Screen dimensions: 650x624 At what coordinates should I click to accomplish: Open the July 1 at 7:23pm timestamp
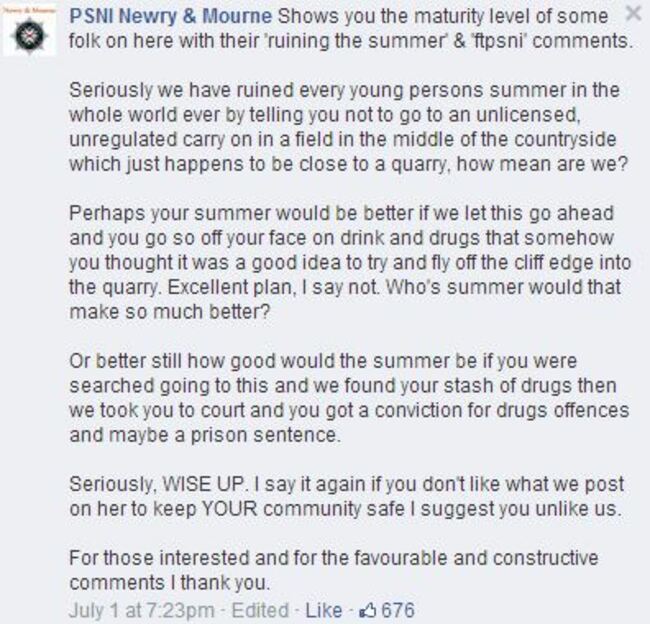tap(142, 610)
